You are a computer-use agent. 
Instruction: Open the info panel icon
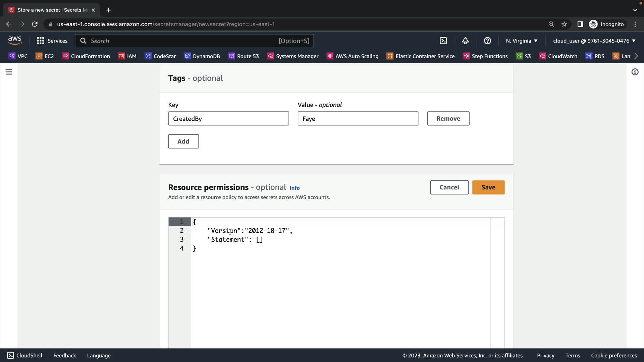[635, 72]
